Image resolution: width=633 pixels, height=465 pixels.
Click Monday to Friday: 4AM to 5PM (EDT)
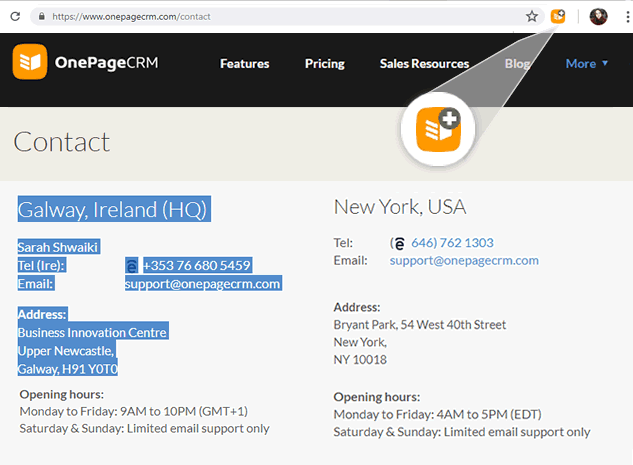[437, 415]
